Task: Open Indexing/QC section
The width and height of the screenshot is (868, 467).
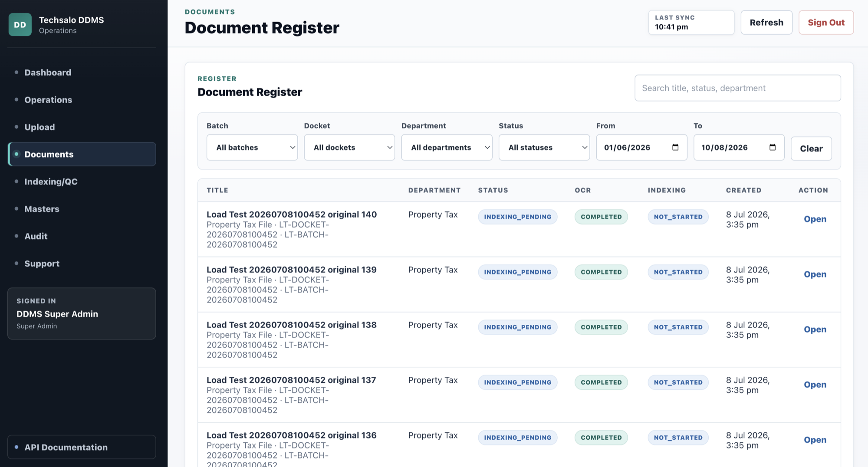Action: point(82,182)
